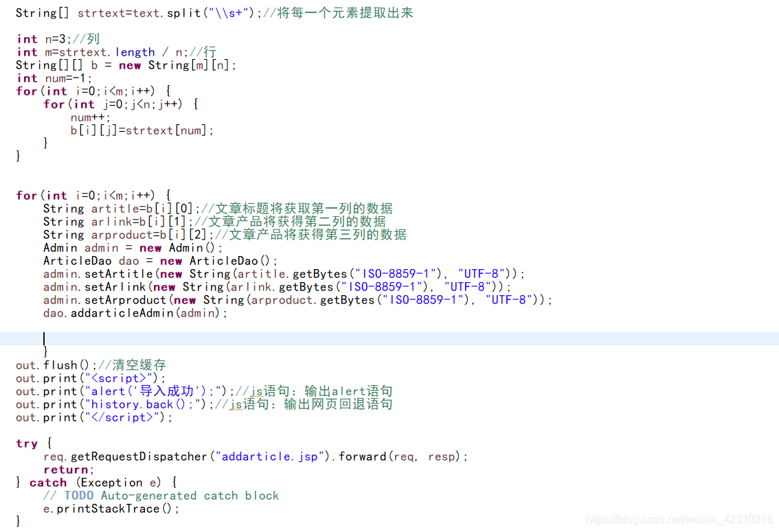Click the out.print("history.back();") line
The height and width of the screenshot is (532, 779).
point(204,404)
